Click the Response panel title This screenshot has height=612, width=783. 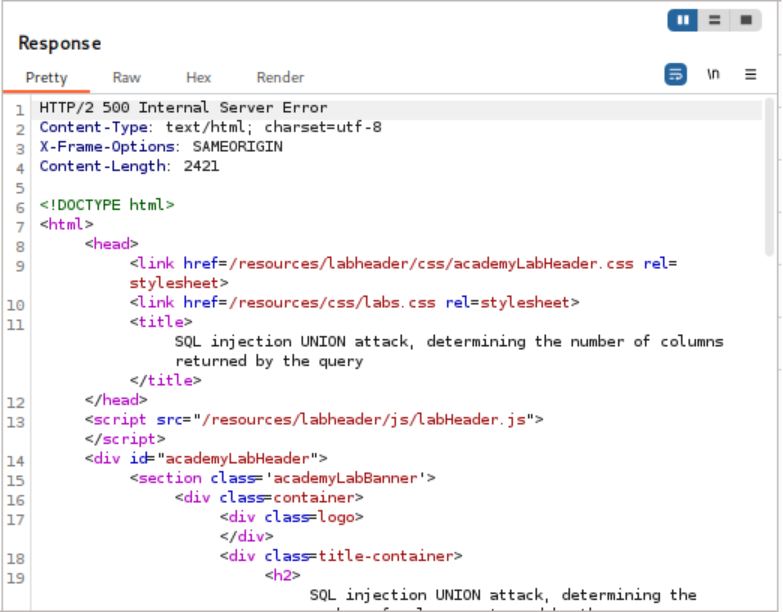click(x=60, y=43)
